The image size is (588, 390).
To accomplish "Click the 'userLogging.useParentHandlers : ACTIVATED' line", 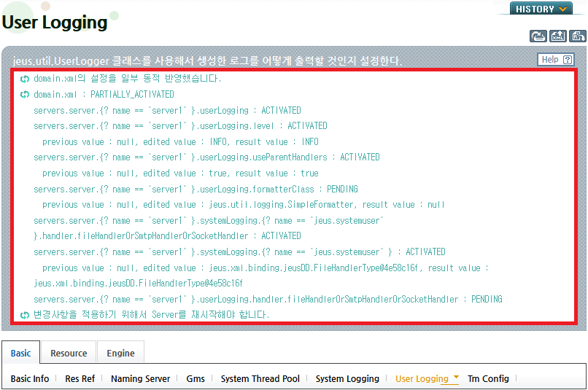I will pos(206,157).
